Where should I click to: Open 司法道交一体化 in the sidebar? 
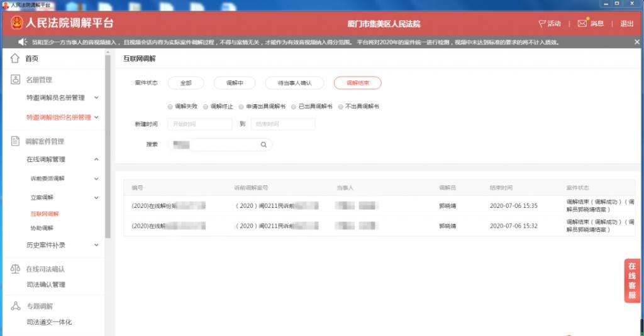[x=49, y=322]
